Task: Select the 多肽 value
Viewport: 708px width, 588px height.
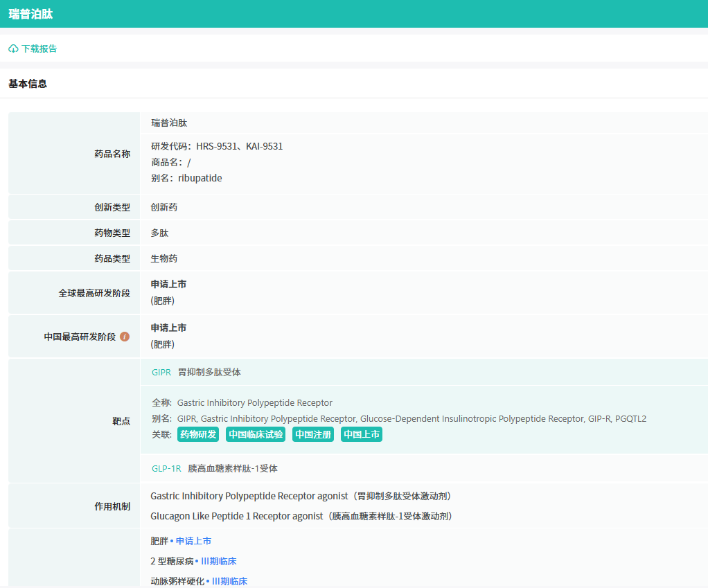Action: coord(159,233)
